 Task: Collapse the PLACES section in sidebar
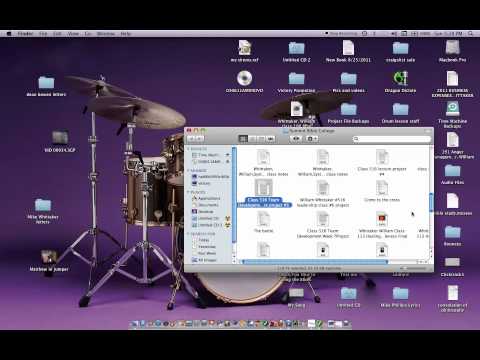pos(189,192)
